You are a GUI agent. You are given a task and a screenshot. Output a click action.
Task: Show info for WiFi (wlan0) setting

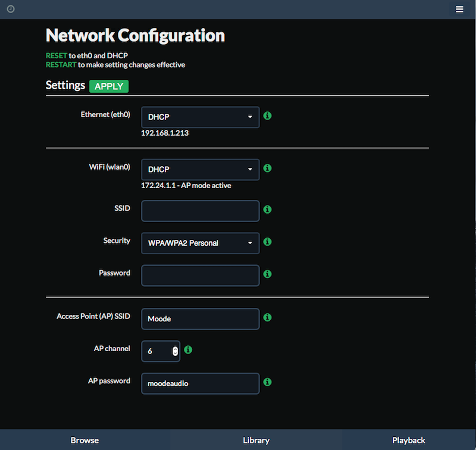tap(267, 168)
